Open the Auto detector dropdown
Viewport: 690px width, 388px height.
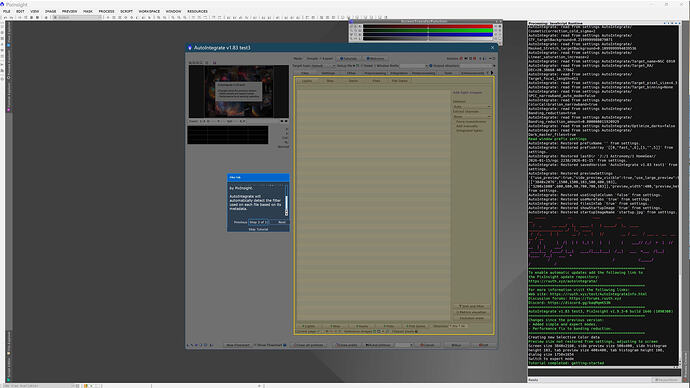click(x=472, y=106)
